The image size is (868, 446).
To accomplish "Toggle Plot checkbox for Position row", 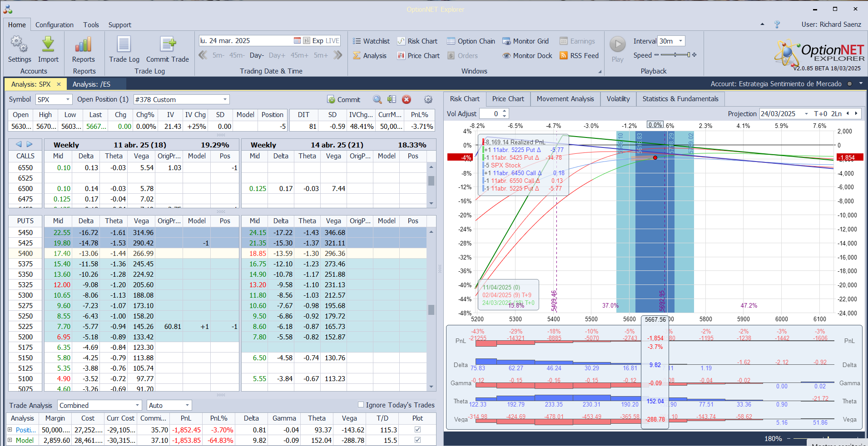I will [417, 430].
